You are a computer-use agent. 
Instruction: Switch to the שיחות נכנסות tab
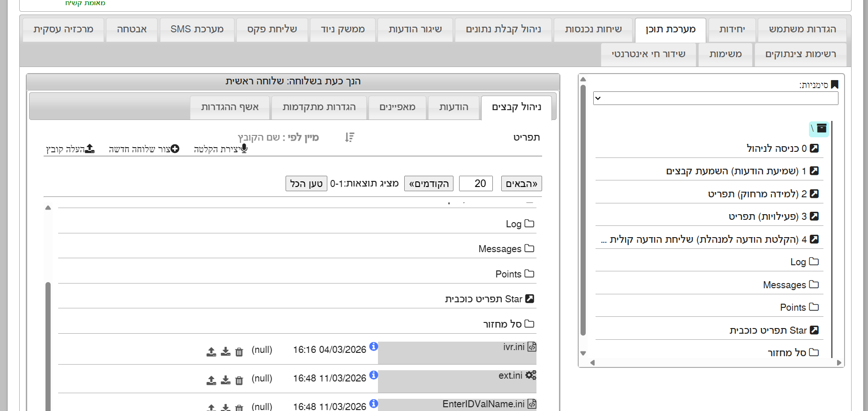coord(593,30)
